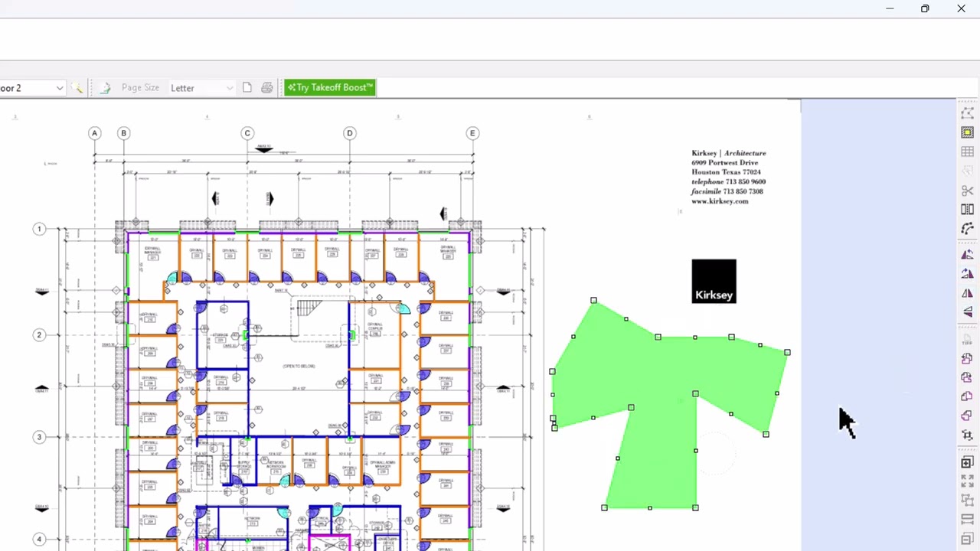The width and height of the screenshot is (980, 551).
Task: Click the grouped objects outline icon
Action: pyautogui.click(x=968, y=500)
